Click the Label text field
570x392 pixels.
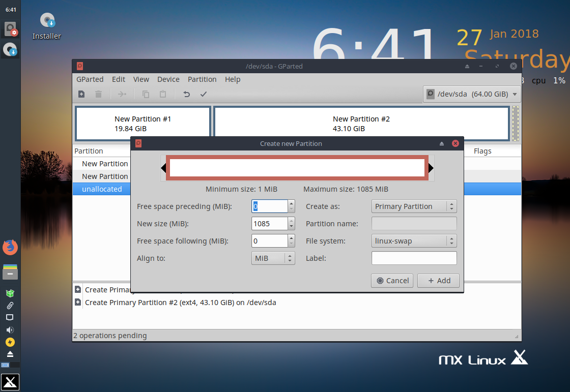[x=414, y=258]
